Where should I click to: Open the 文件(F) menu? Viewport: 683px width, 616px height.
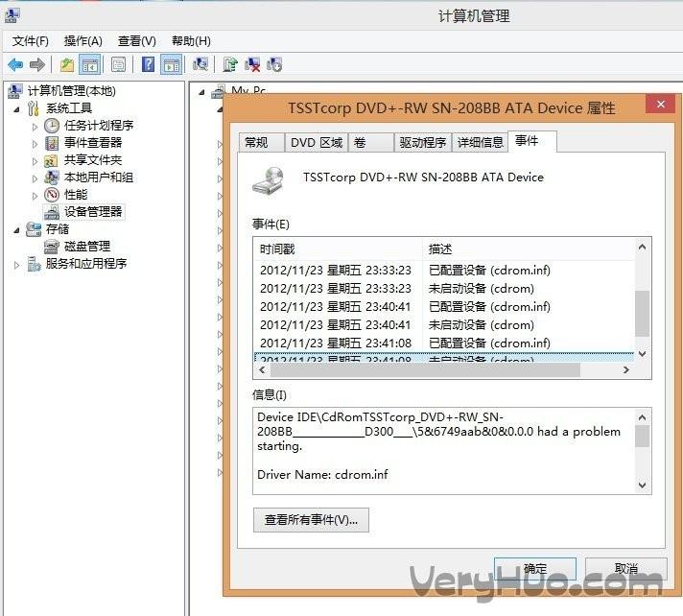click(30, 41)
